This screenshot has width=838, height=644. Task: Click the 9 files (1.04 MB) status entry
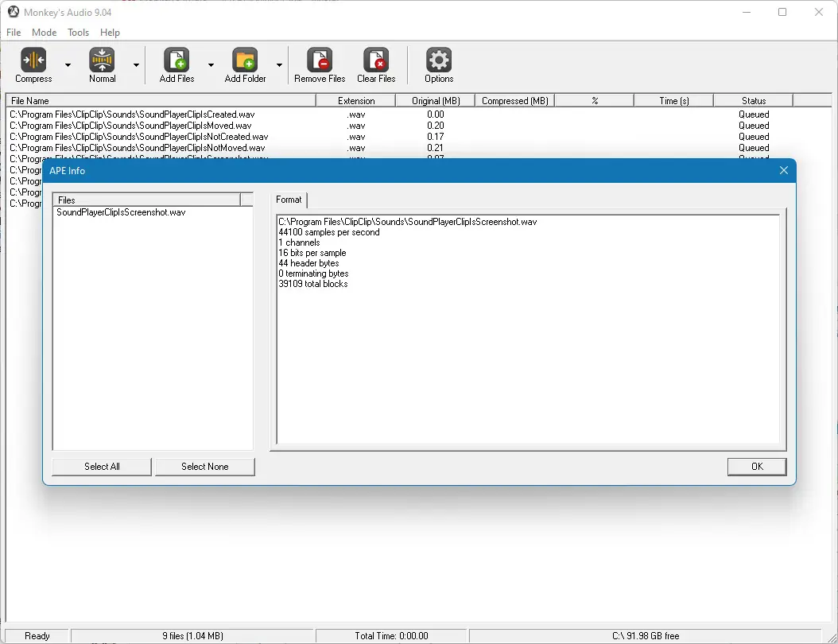pos(192,636)
